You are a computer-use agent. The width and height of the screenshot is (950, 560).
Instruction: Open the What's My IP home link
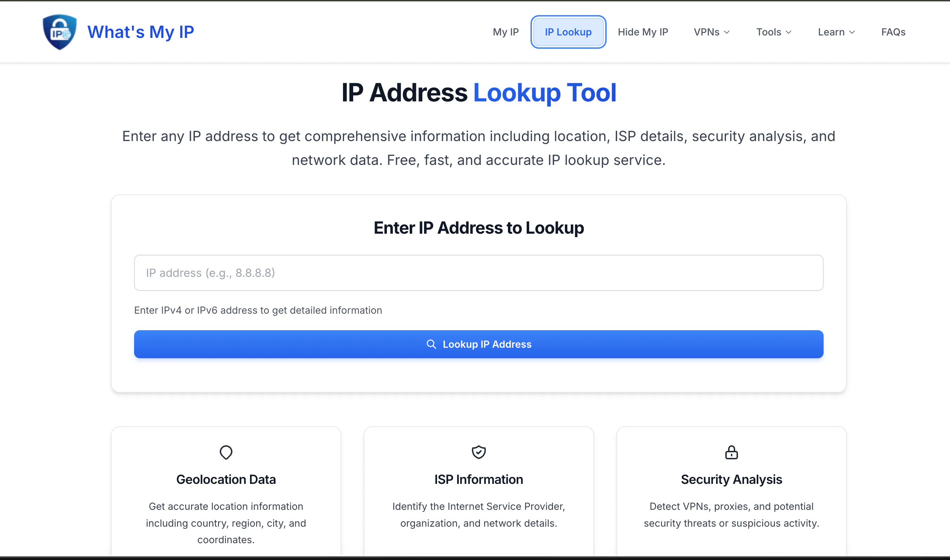tap(140, 32)
